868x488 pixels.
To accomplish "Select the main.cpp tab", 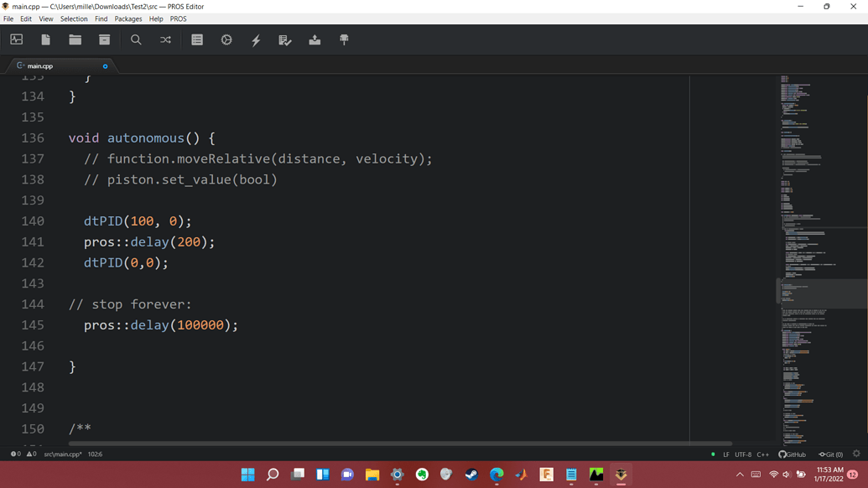I will tap(40, 65).
